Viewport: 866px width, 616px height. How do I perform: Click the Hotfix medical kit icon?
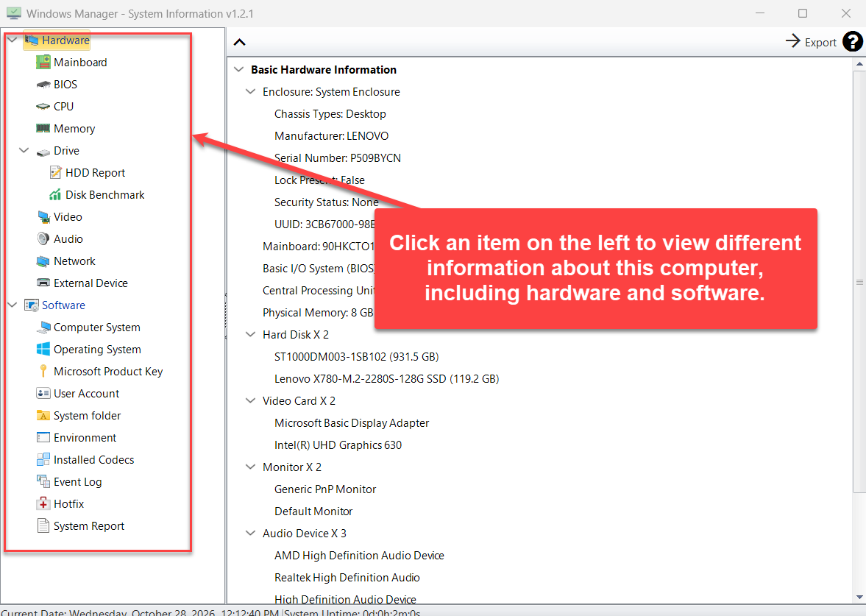(43, 504)
